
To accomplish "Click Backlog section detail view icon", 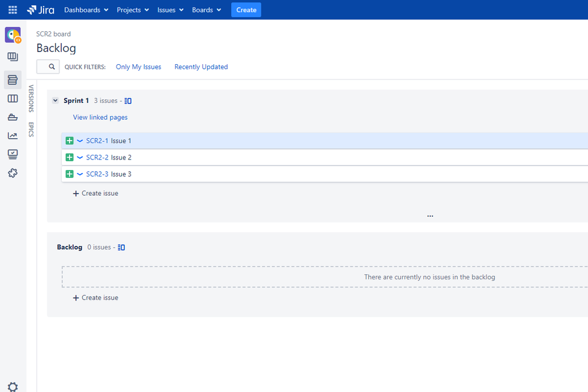I will pyautogui.click(x=121, y=248).
